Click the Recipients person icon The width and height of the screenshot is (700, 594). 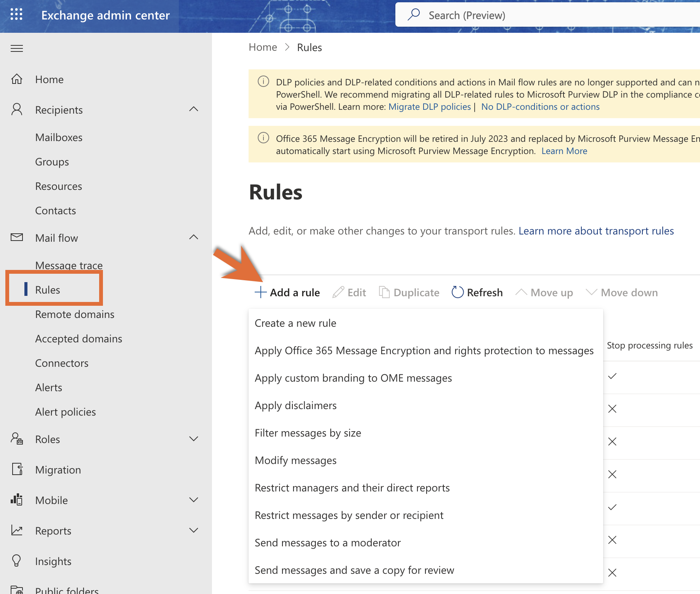click(x=17, y=109)
